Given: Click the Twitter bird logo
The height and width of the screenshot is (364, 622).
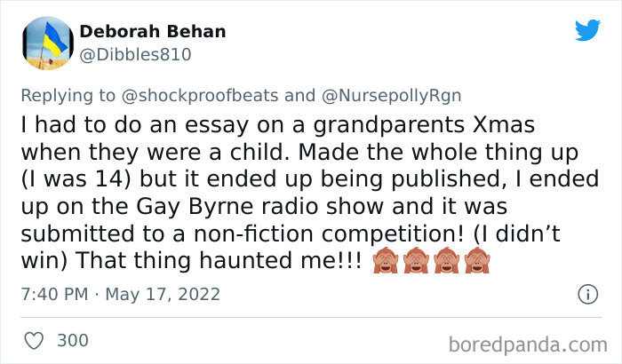Looking at the screenshot, I should click(587, 31).
